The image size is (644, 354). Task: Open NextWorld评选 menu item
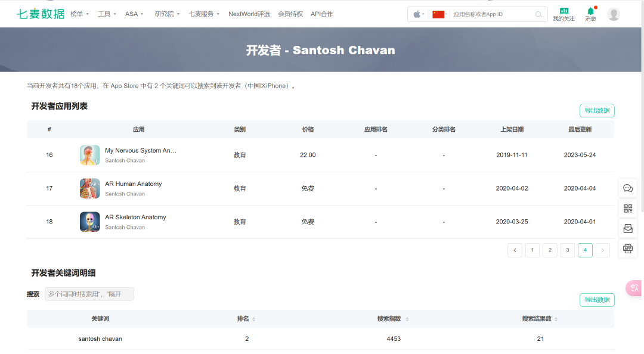point(249,14)
